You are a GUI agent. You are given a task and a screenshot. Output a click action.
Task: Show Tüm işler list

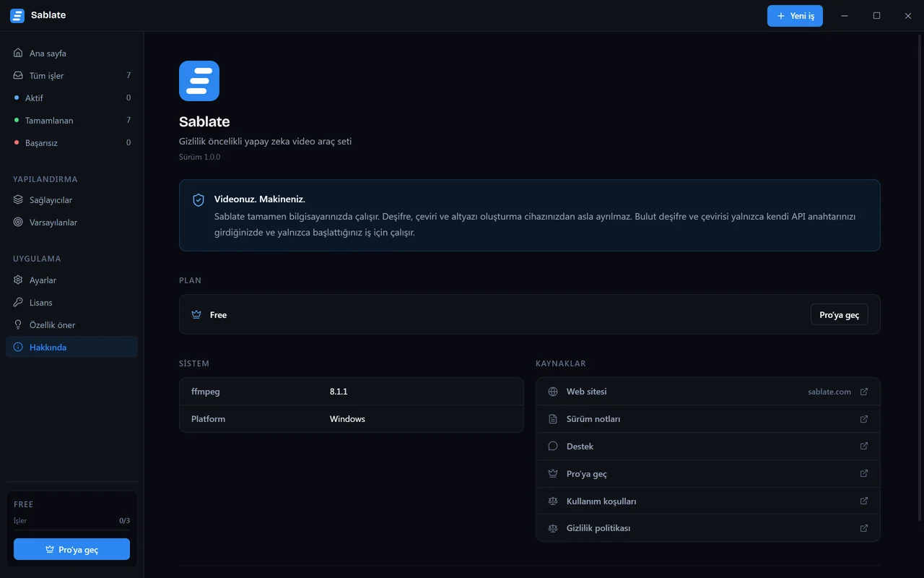coord(71,76)
